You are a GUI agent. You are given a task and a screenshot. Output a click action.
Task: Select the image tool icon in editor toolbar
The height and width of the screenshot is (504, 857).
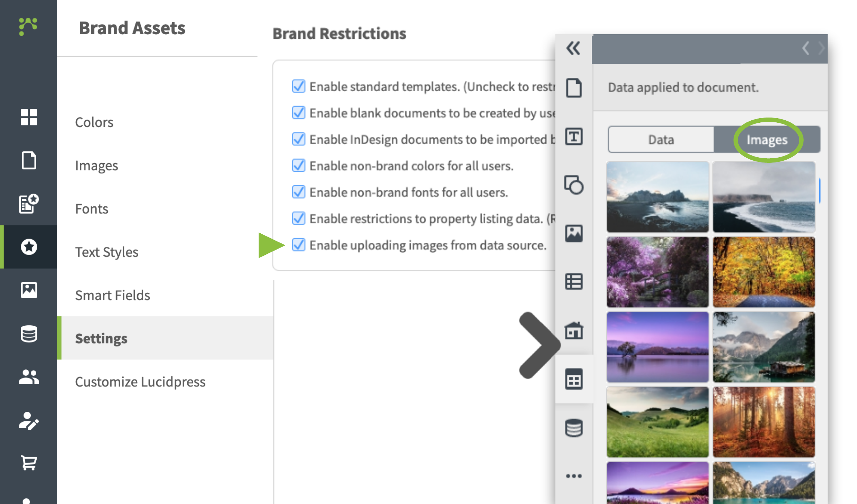tap(574, 233)
